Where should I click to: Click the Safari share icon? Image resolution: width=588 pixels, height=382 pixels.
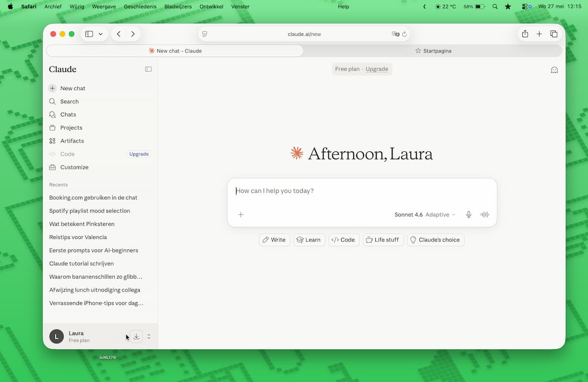tap(525, 34)
